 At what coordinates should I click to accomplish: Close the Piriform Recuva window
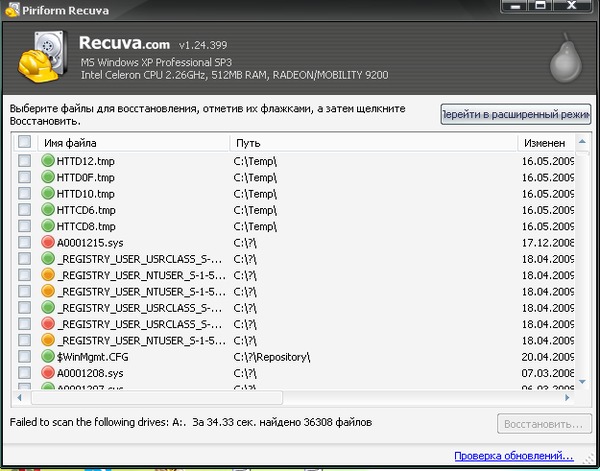(571, 6)
